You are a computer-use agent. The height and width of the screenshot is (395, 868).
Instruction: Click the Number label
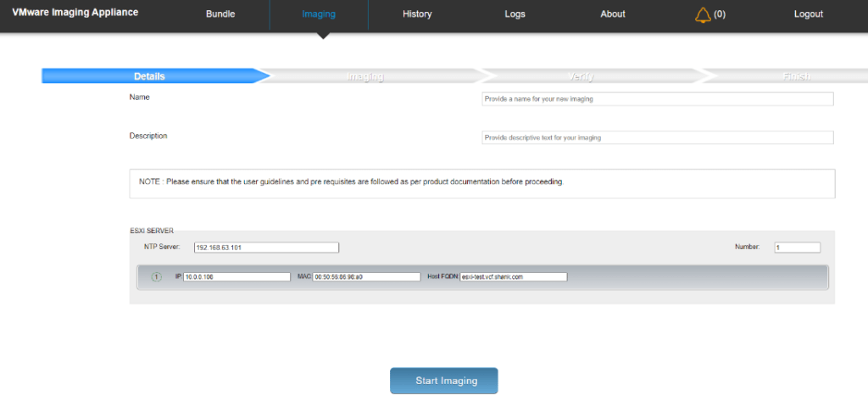tap(748, 247)
